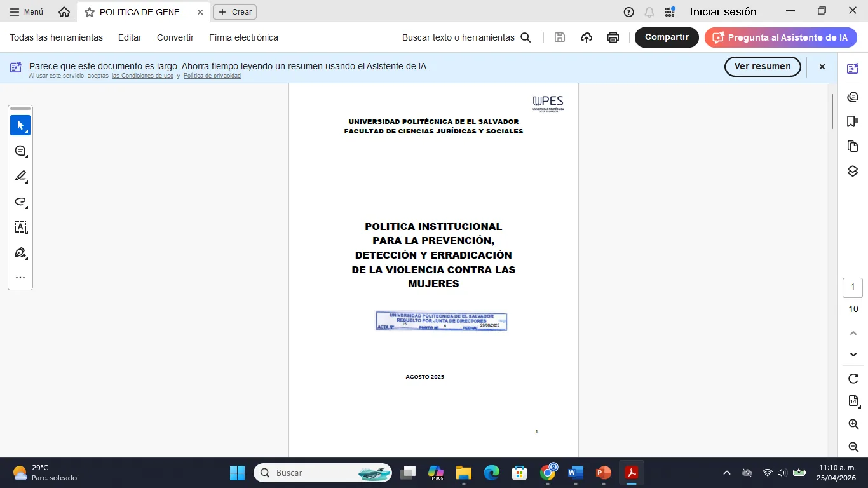Choose the freehand Draw tool
This screenshot has height=488, width=868.
pos(20,201)
